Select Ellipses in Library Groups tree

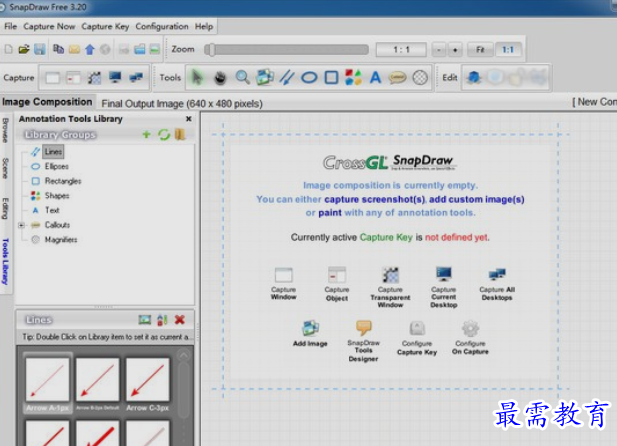[56, 166]
